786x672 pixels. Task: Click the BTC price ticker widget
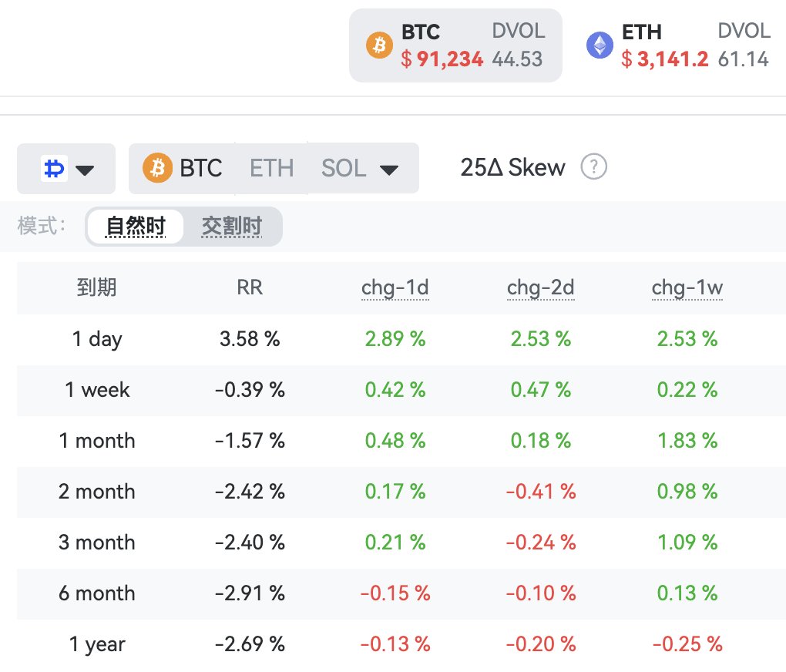(455, 45)
